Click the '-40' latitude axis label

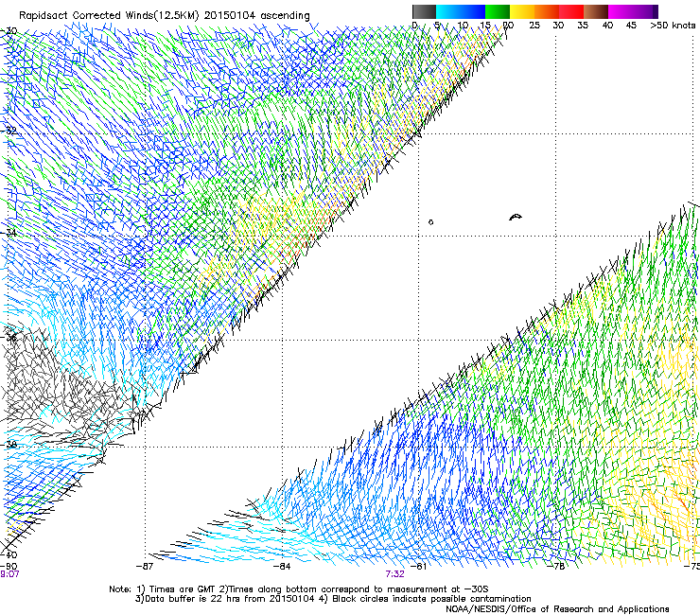tap(9, 554)
